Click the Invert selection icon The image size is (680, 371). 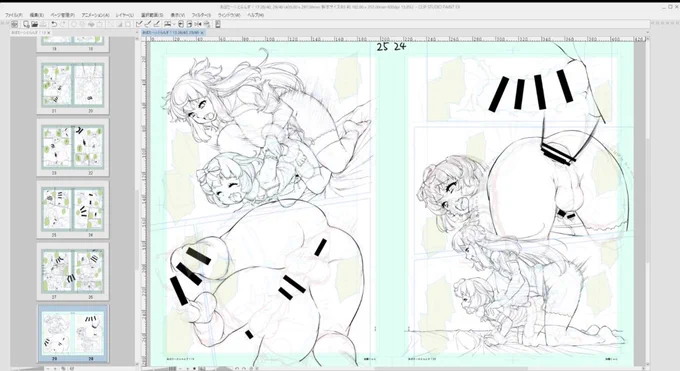119,24
